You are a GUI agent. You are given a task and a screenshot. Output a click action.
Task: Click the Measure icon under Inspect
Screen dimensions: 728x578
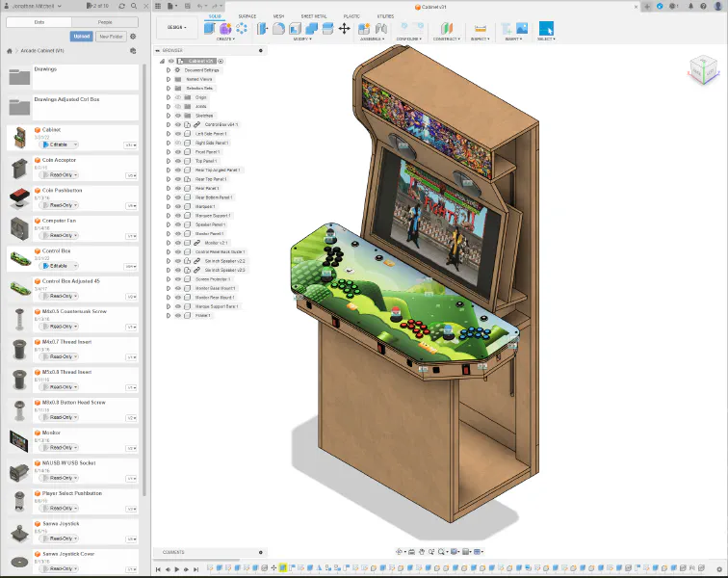(478, 29)
